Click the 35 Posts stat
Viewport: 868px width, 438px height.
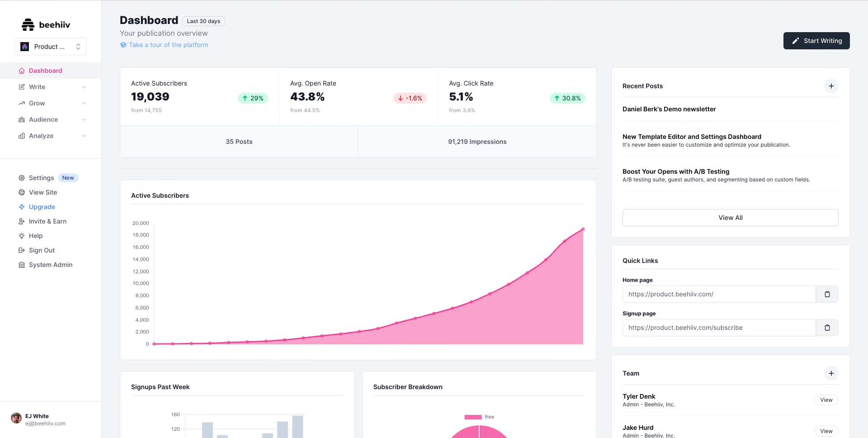point(239,142)
